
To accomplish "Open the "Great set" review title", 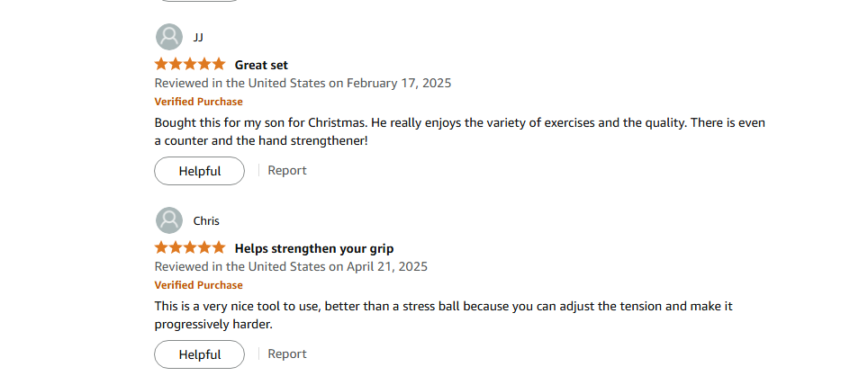I will point(261,65).
